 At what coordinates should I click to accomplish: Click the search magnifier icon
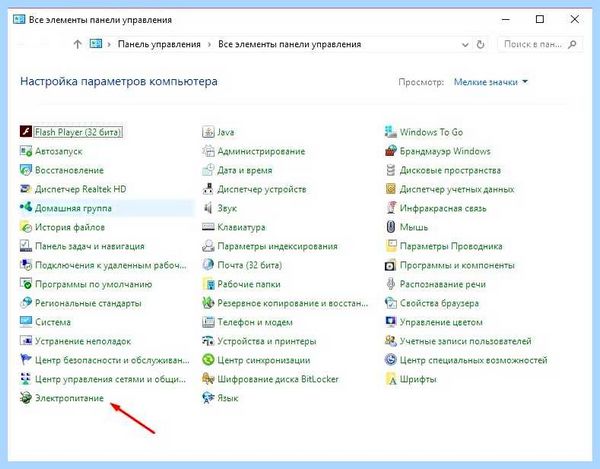tap(572, 44)
